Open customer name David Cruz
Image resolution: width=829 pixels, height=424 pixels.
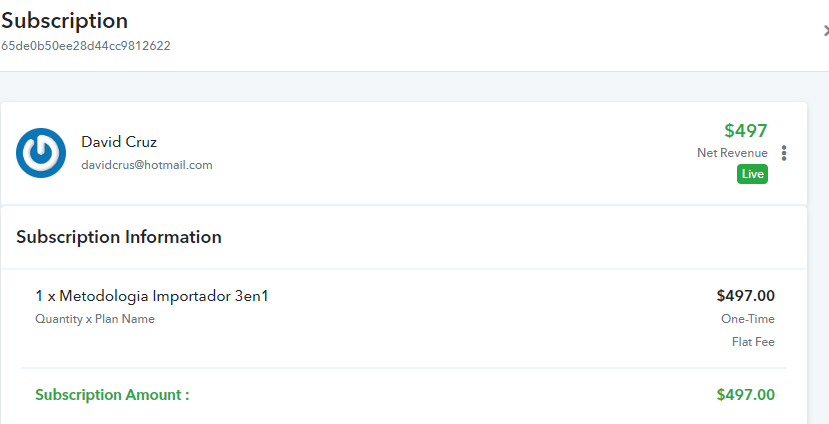(119, 142)
